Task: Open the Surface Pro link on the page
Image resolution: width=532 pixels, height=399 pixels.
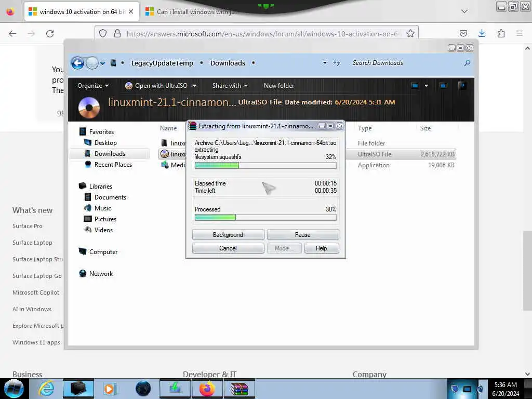Action: [28, 226]
